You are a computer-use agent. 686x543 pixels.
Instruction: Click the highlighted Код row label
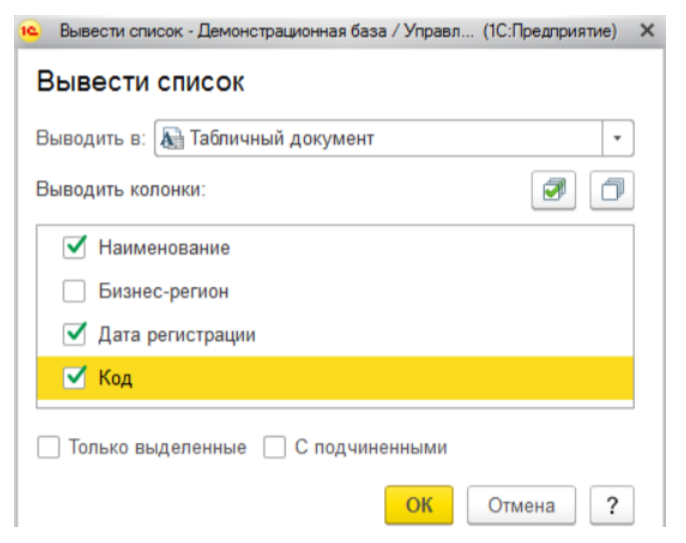point(115,378)
